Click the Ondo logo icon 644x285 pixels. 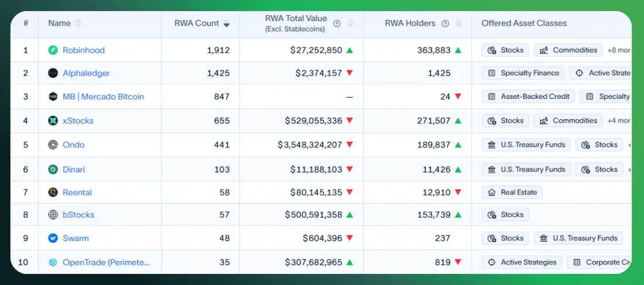(x=53, y=145)
